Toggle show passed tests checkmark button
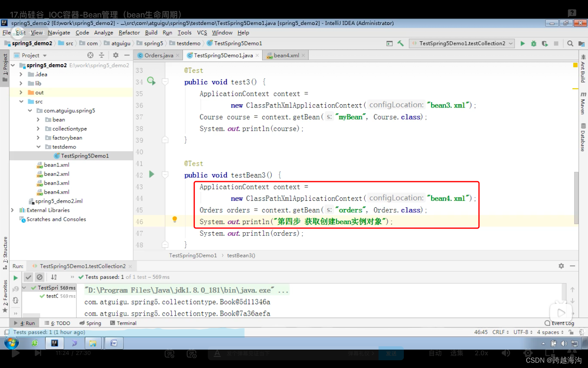Image resolution: width=588 pixels, height=368 pixels. click(28, 277)
